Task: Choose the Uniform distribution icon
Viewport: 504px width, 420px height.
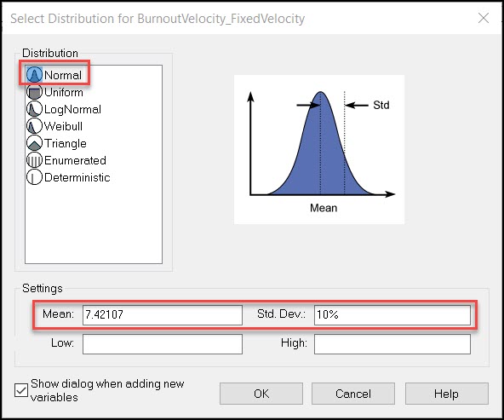Action: [34, 92]
